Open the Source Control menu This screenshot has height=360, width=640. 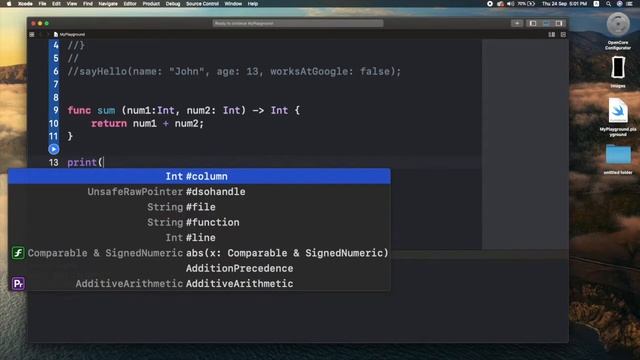tap(202, 4)
